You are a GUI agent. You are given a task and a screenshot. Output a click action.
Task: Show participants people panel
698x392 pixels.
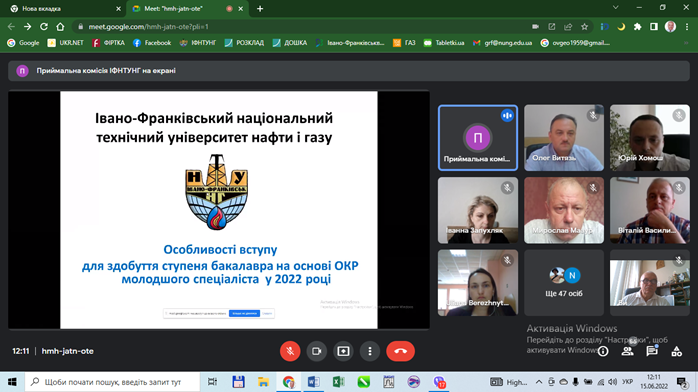pos(628,351)
